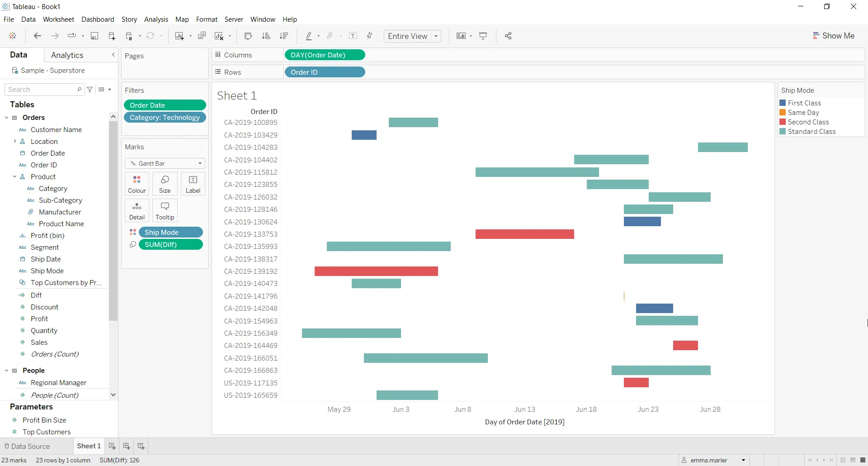Open Colour options on the Marks card
This screenshot has height=466, width=868.
(137, 184)
